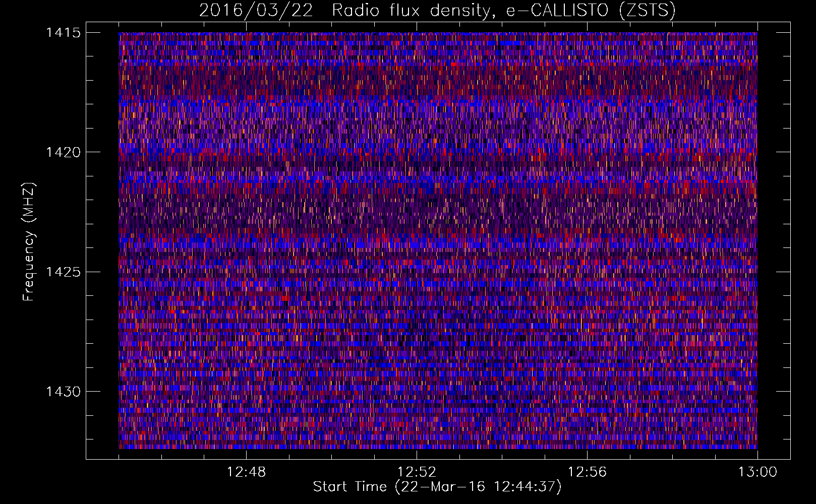Click the 13:00 time tick label

click(x=757, y=472)
